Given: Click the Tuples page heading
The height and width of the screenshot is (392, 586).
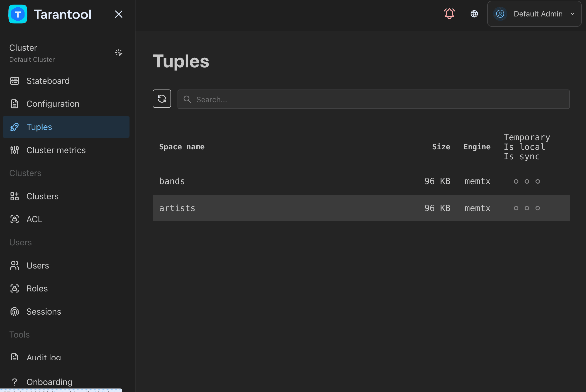Looking at the screenshot, I should pyautogui.click(x=181, y=61).
